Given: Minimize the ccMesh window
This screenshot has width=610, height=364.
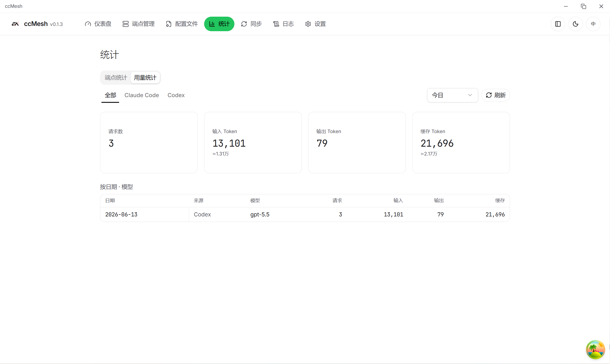Looking at the screenshot, I should (x=566, y=6).
